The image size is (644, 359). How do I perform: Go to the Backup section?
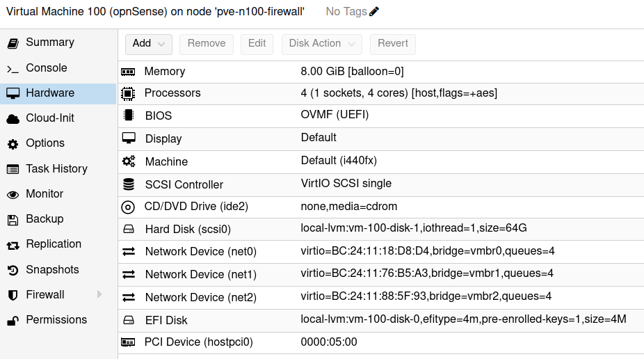coord(45,219)
